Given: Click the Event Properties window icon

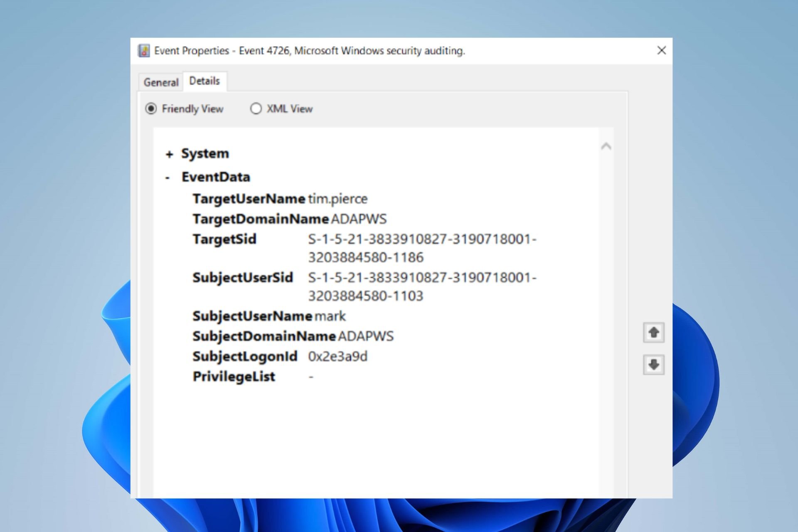Looking at the screenshot, I should click(144, 51).
